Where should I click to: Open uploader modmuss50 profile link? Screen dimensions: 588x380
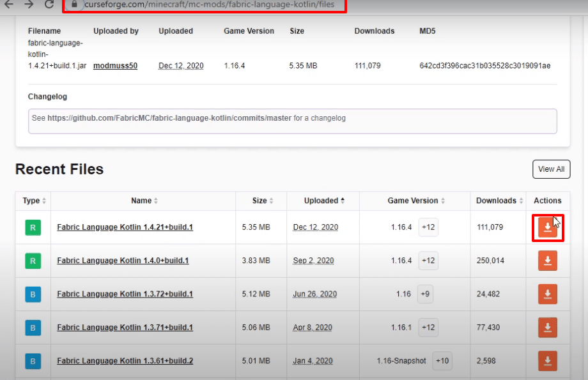(x=115, y=66)
